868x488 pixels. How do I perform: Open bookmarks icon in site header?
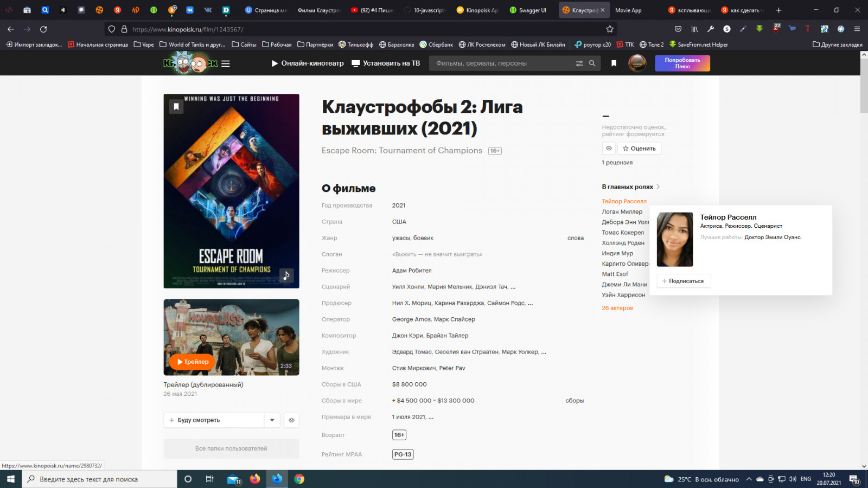pyautogui.click(x=614, y=63)
